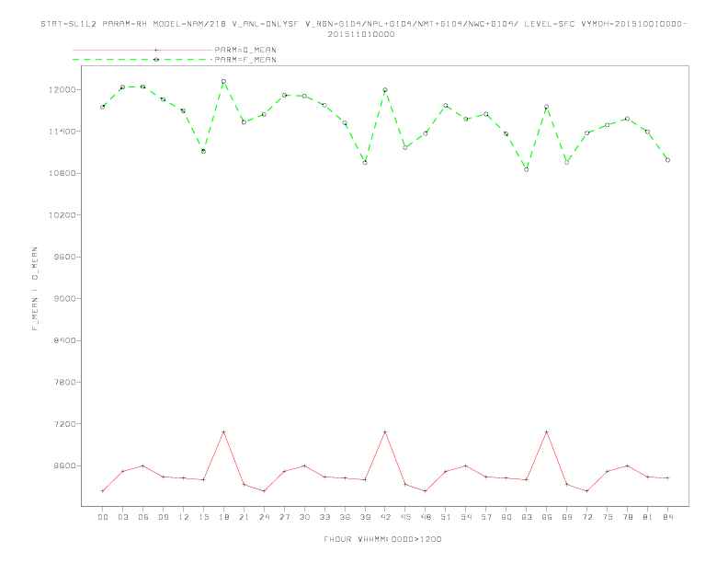Click the 69 forecast hour x-axis label

[x=567, y=517]
